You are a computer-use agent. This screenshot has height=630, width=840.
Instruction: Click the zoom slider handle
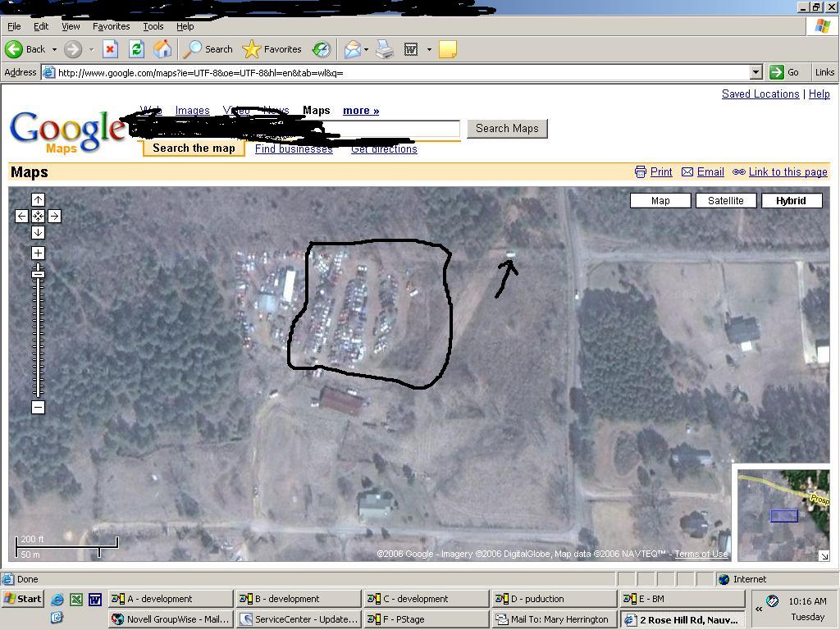(x=38, y=274)
